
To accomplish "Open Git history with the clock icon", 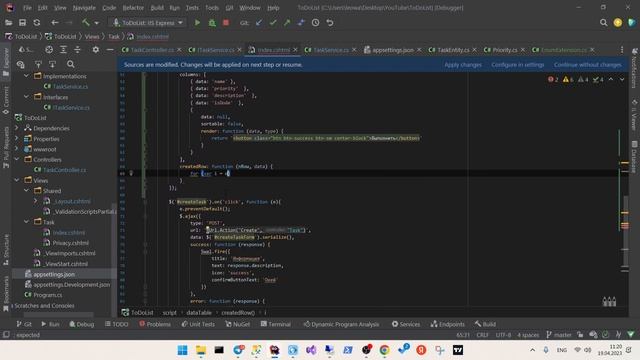I will pyautogui.click(x=316, y=23).
